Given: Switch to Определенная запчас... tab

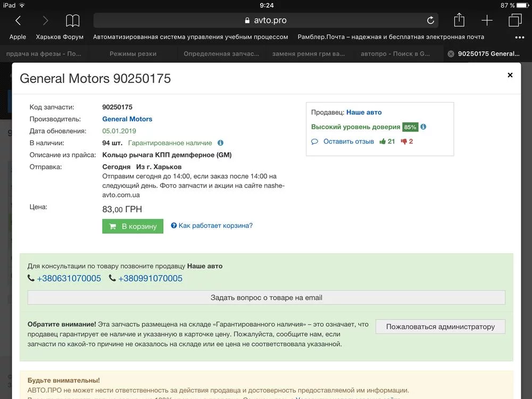Looking at the screenshot, I should click(221, 54).
